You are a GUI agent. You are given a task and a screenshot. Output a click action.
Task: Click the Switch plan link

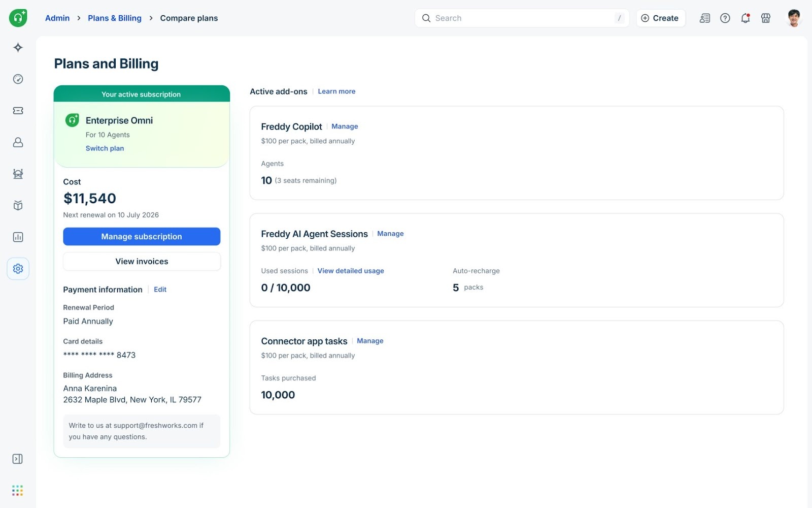pos(105,148)
